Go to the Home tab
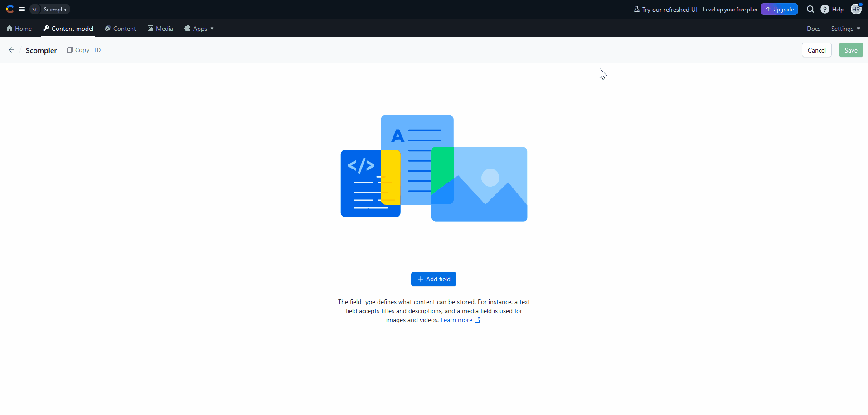 pos(19,29)
